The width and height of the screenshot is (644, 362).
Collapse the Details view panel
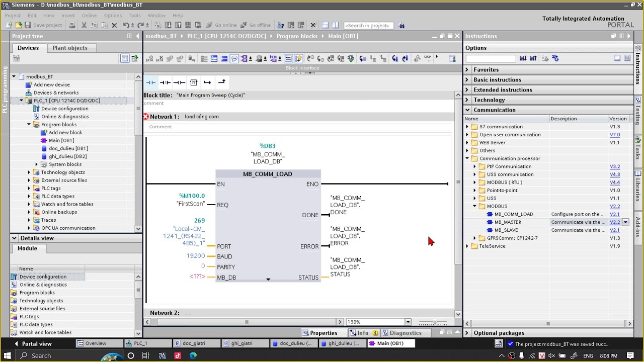click(14, 238)
